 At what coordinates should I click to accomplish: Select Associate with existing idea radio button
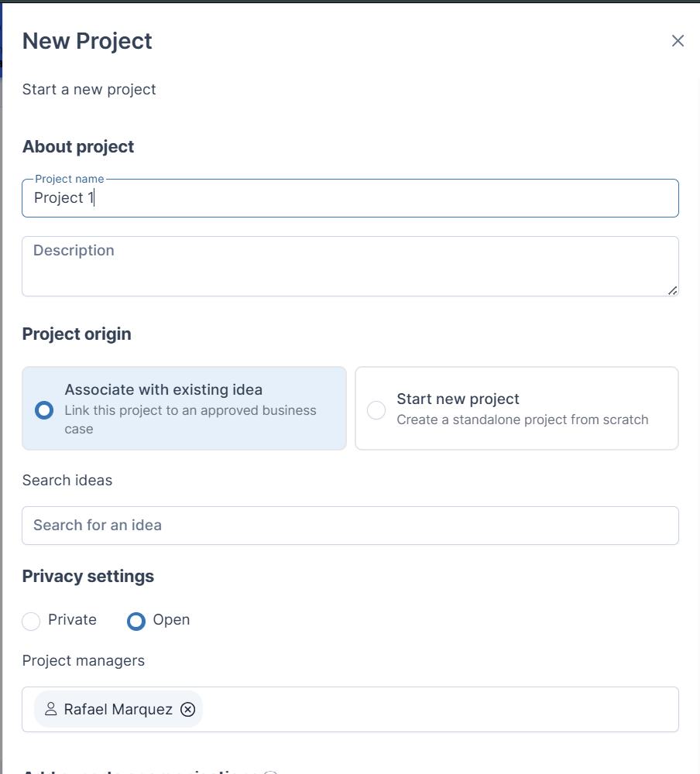pyautogui.click(x=44, y=409)
